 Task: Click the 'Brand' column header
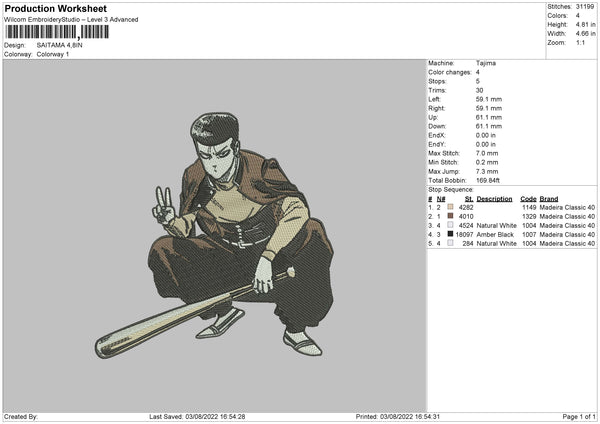[x=549, y=199]
